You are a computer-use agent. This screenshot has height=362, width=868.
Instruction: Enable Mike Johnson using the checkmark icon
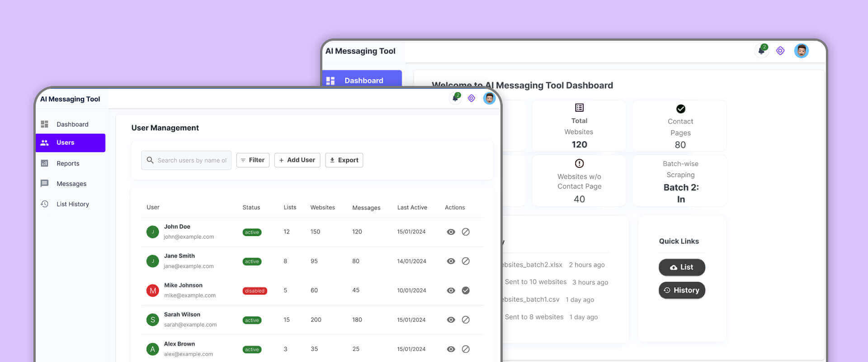466,291
